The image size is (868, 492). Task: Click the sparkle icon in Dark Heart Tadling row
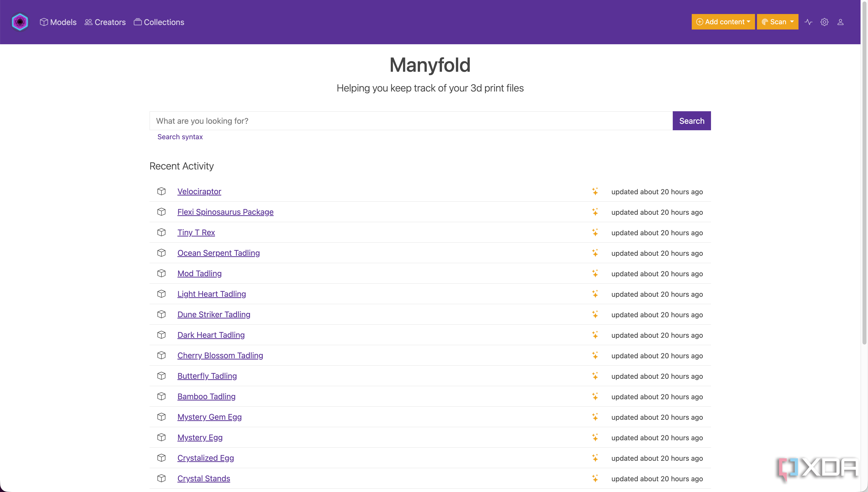[x=595, y=335]
